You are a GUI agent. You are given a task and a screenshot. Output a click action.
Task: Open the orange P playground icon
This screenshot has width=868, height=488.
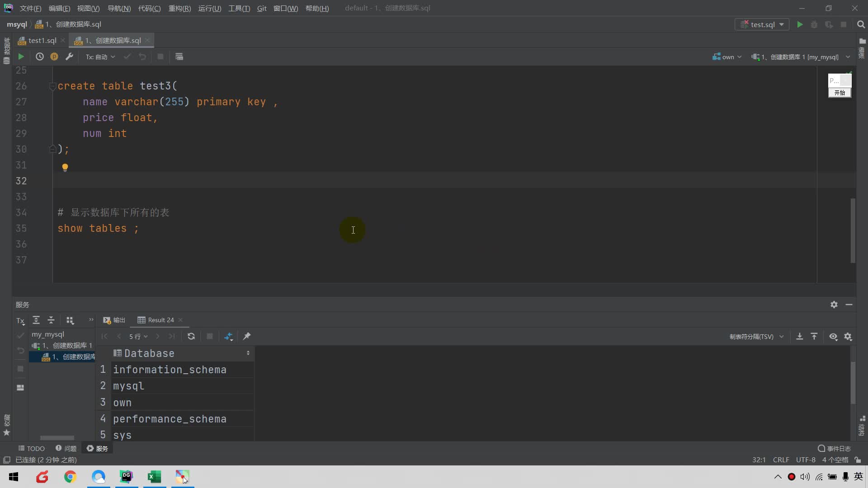pos(54,56)
